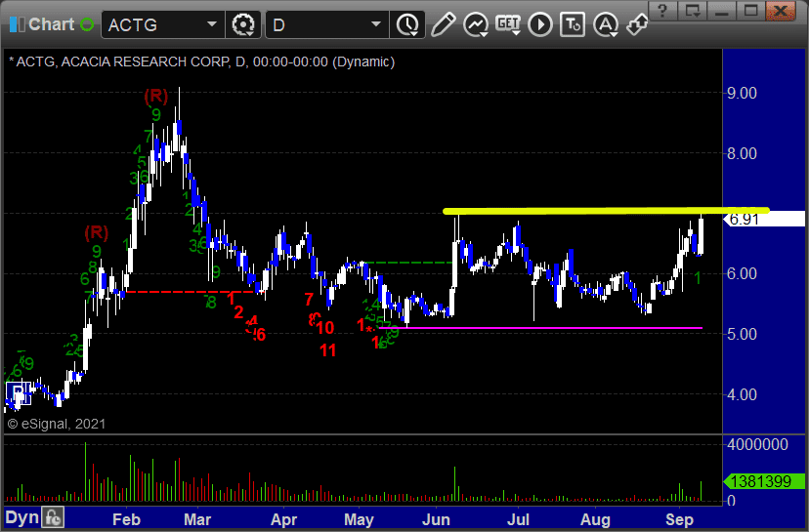Open the GET tools menu
Viewport: 809px width, 532px height.
point(508,24)
